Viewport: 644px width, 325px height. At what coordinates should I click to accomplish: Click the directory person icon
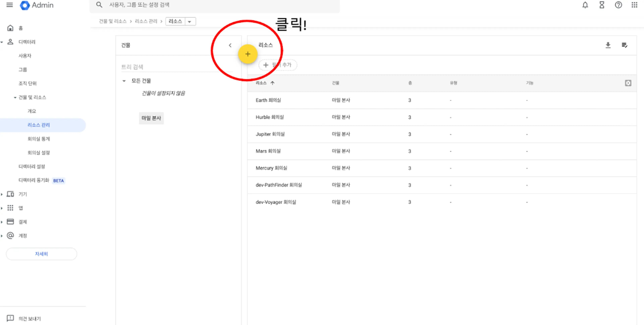point(10,42)
